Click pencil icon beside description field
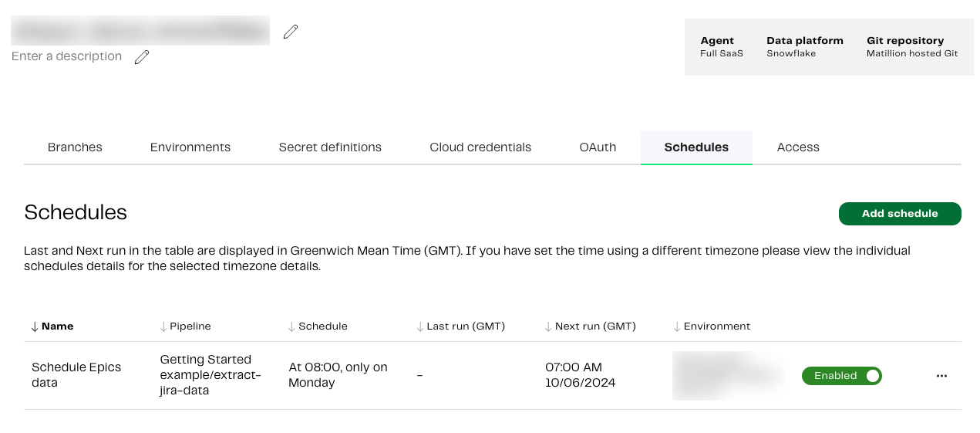980x433 pixels. pyautogui.click(x=142, y=57)
